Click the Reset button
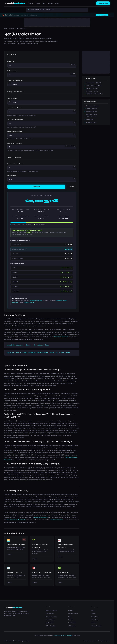The width and height of the screenshot is (117, 644). pos(72,187)
